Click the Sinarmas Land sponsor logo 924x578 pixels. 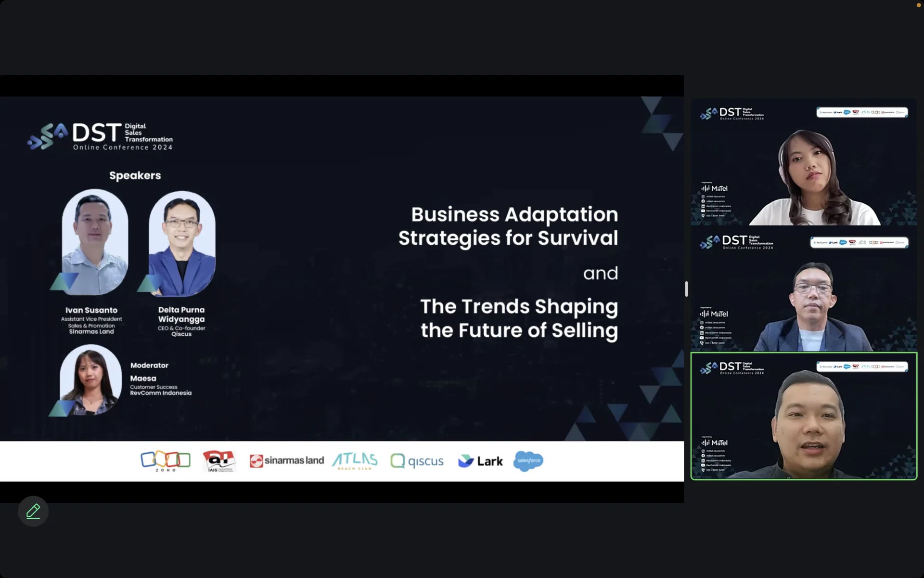[x=287, y=461]
